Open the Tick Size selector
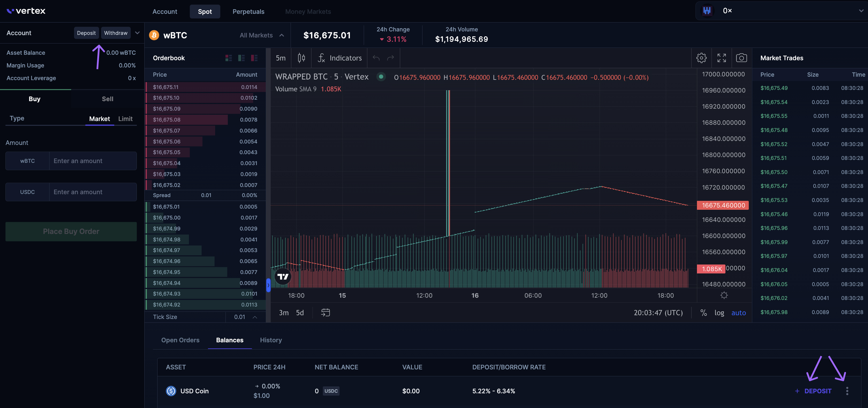This screenshot has width=868, height=408. click(245, 317)
